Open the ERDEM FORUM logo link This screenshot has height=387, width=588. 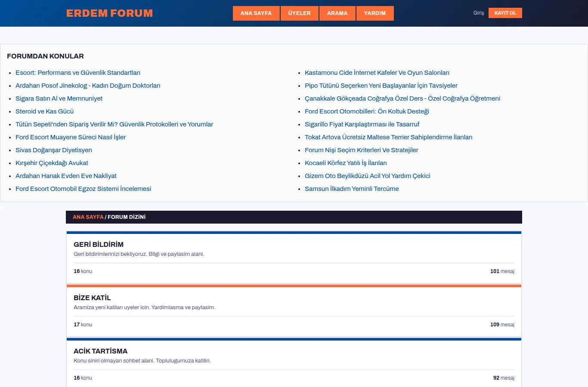coord(109,13)
